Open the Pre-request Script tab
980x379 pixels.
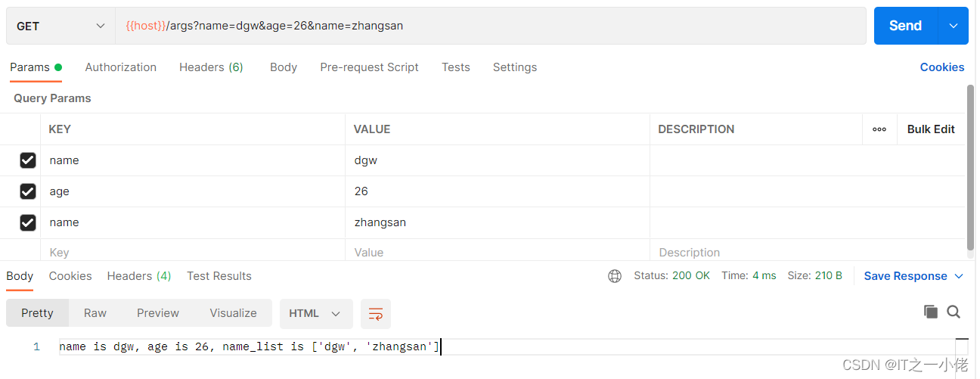click(369, 67)
